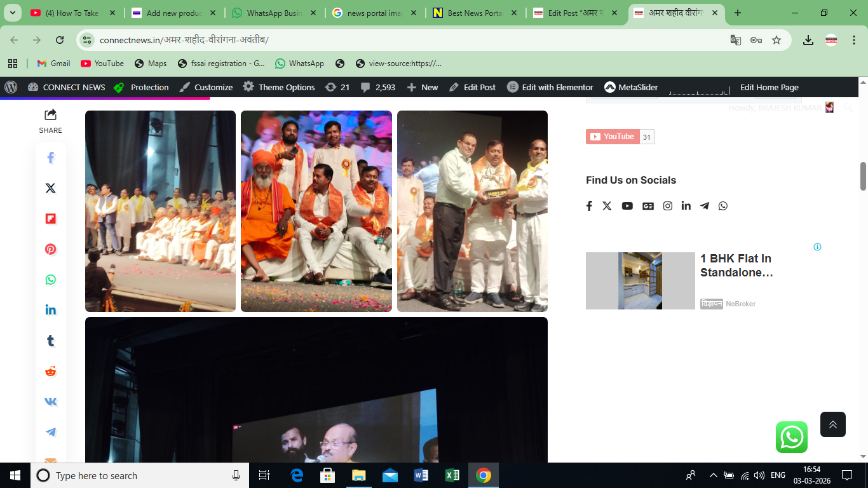Share the article via WhatsApp sidebar icon
868x488 pixels.
[50, 280]
